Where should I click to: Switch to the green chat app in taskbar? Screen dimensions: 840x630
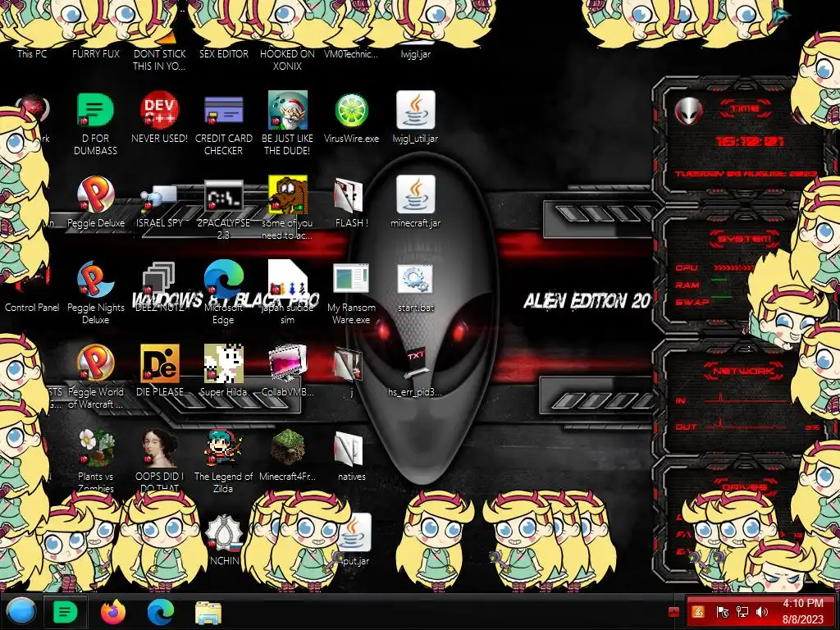[66, 611]
